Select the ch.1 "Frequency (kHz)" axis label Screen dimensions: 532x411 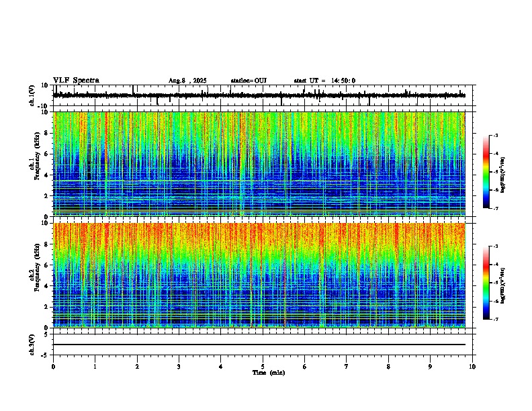[x=37, y=156]
